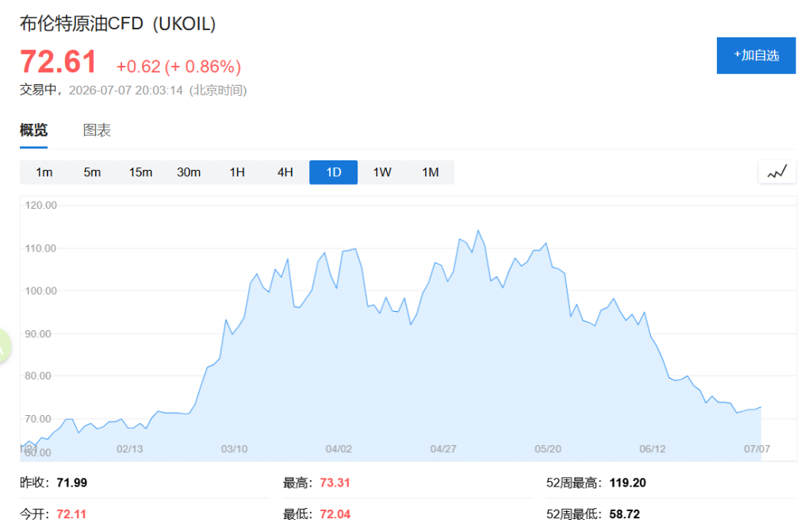This screenshot has width=812, height=527.
Task: Switch to the 1M interval
Action: click(x=431, y=172)
